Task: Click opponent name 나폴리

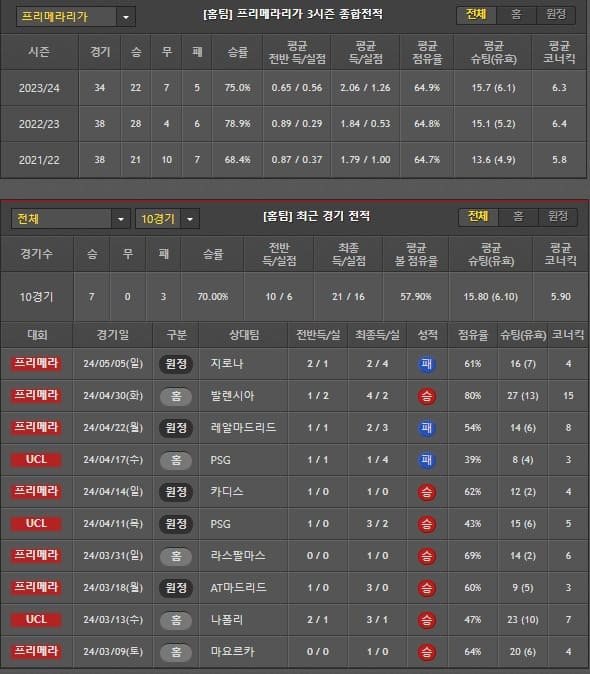Action: (x=226, y=620)
